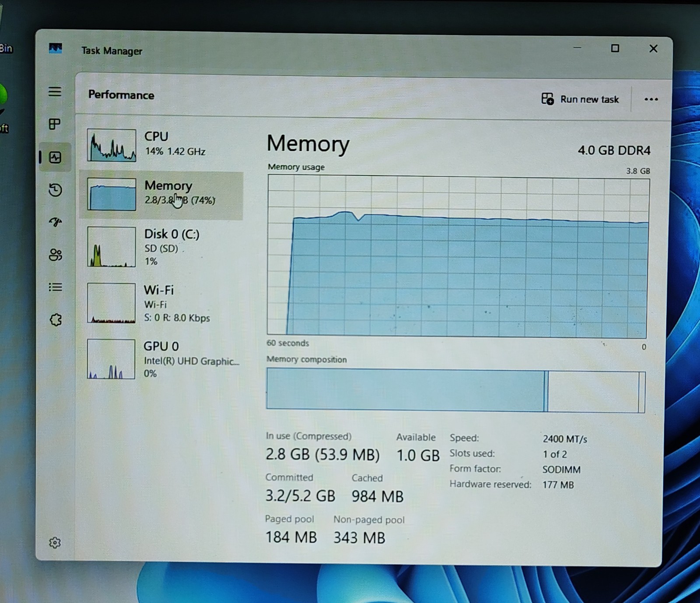Click the large Memory heading
This screenshot has height=603, width=700.
coord(308,144)
